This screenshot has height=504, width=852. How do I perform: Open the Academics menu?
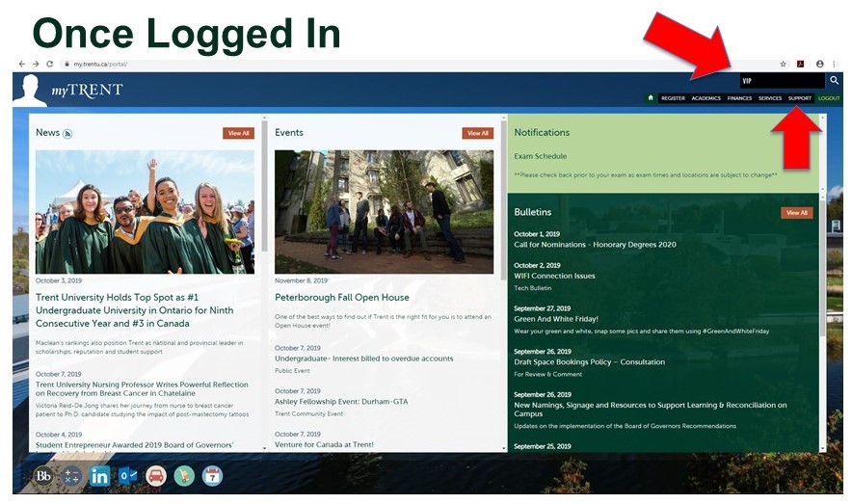(x=706, y=98)
